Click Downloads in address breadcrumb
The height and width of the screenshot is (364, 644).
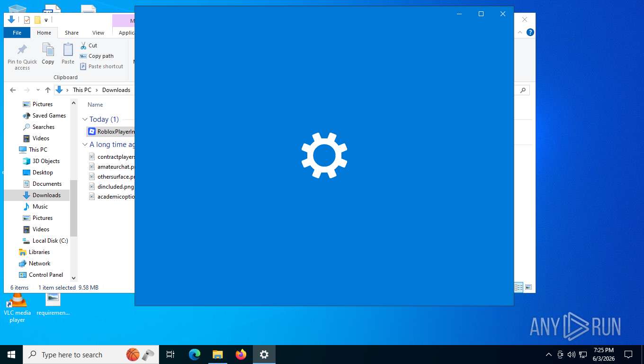pos(116,90)
